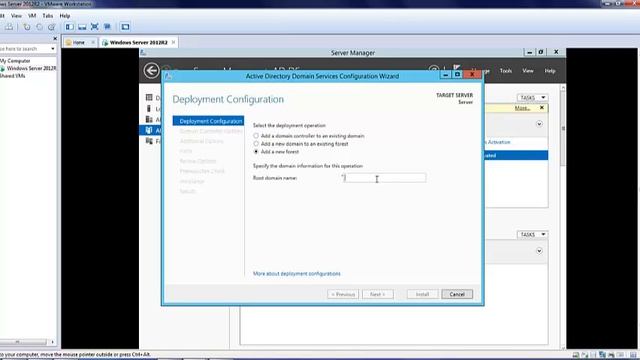
Task: Go back with Server Manager's round arrow
Action: pos(151,70)
